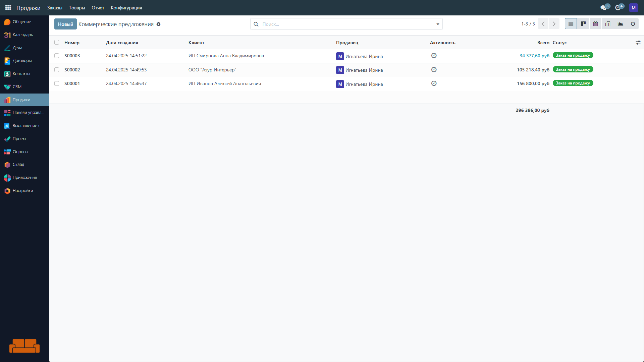Open CRM app in sidebar
644x362 pixels.
[x=17, y=86]
